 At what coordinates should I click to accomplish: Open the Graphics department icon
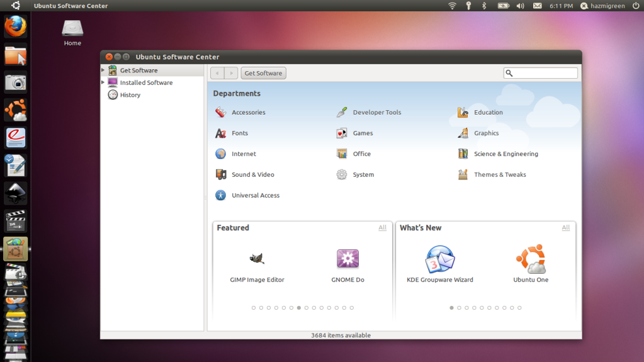(x=463, y=133)
